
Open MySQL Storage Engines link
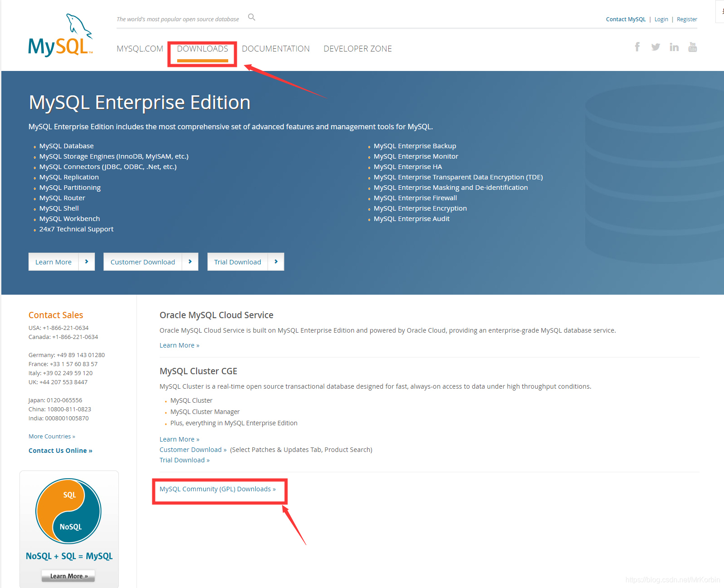coord(114,156)
